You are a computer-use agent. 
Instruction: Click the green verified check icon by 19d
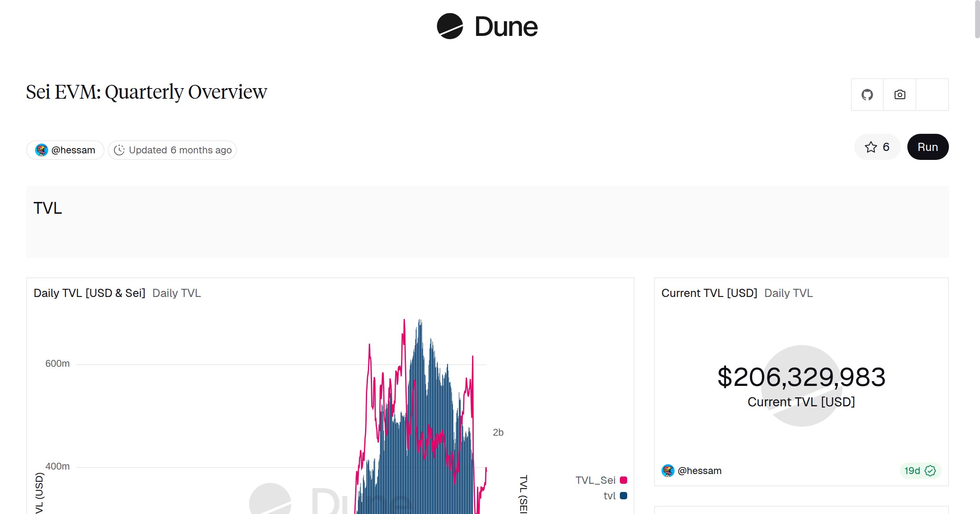click(930, 471)
